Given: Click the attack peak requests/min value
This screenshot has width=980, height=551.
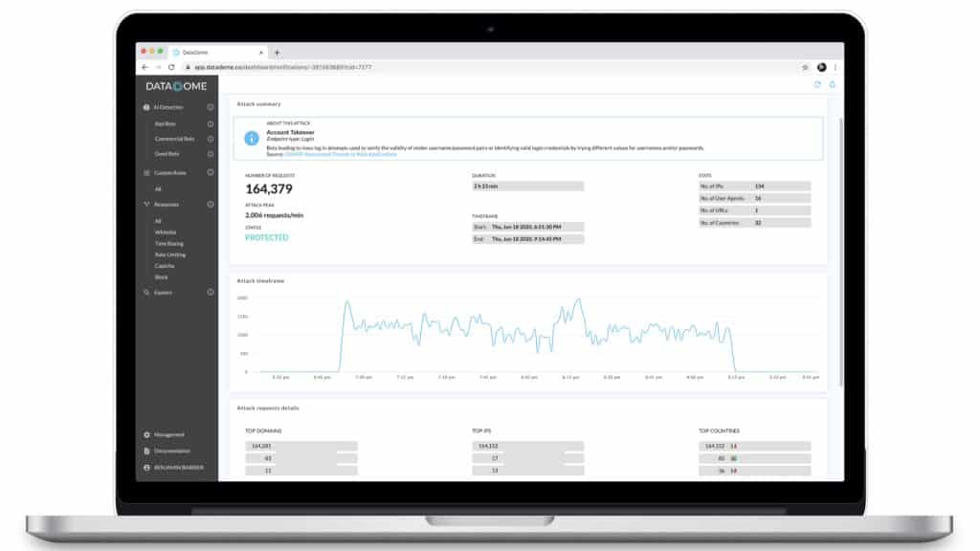Looking at the screenshot, I should coord(275,215).
